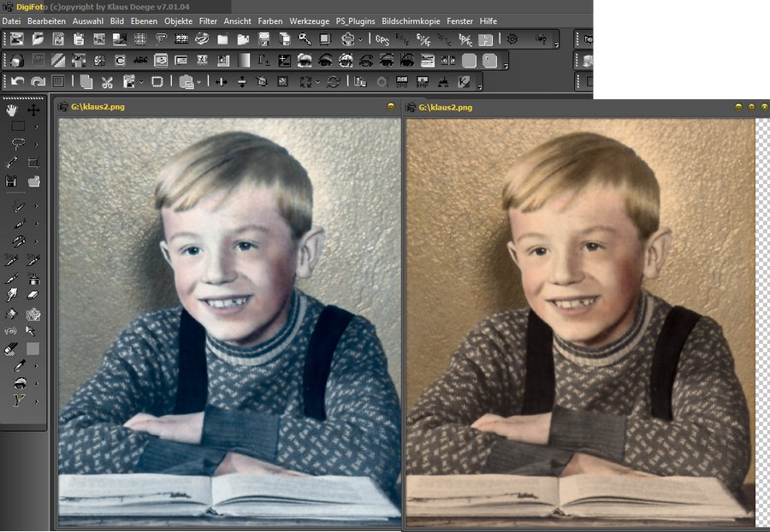Open the PS_Plugins menu
The height and width of the screenshot is (532, 770).
(x=355, y=21)
